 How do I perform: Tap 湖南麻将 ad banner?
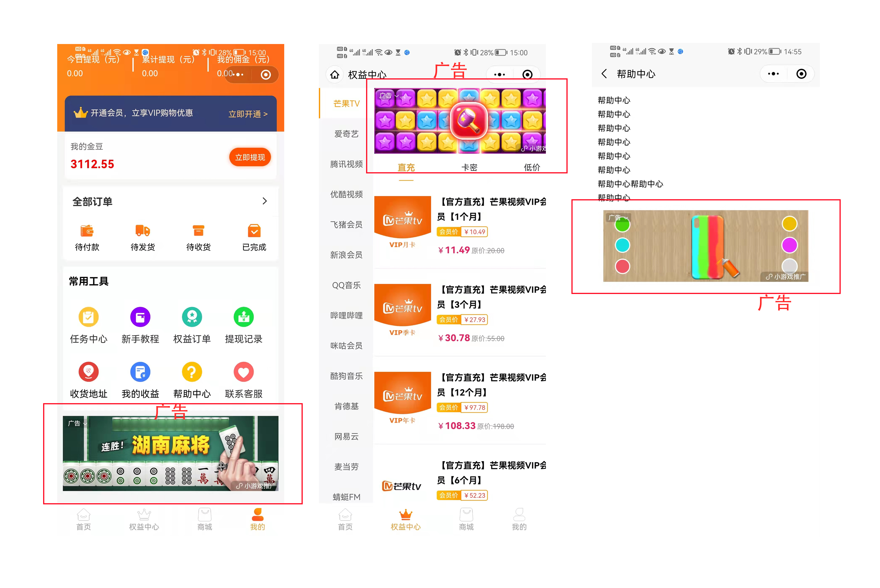pyautogui.click(x=170, y=453)
